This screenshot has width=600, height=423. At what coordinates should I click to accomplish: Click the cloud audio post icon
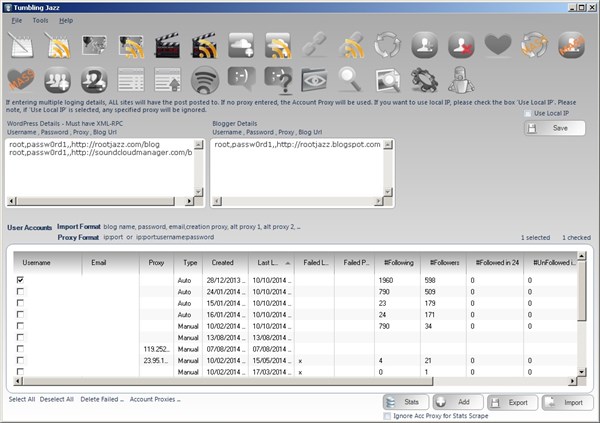(x=241, y=45)
